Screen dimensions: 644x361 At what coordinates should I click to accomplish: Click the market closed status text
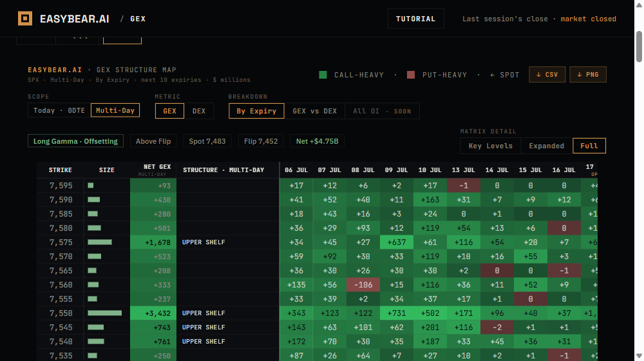588,19
